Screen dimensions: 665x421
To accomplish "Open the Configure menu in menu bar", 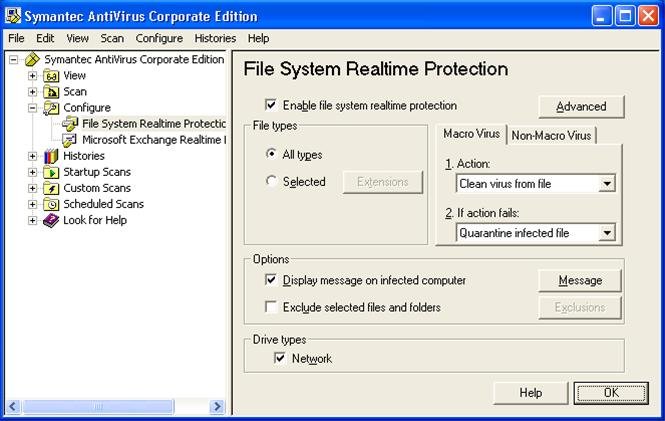I will point(159,39).
